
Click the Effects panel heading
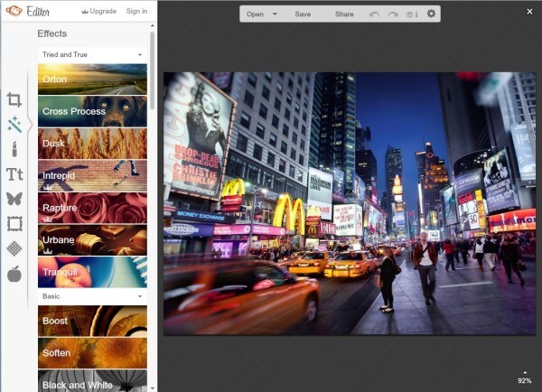click(x=51, y=33)
